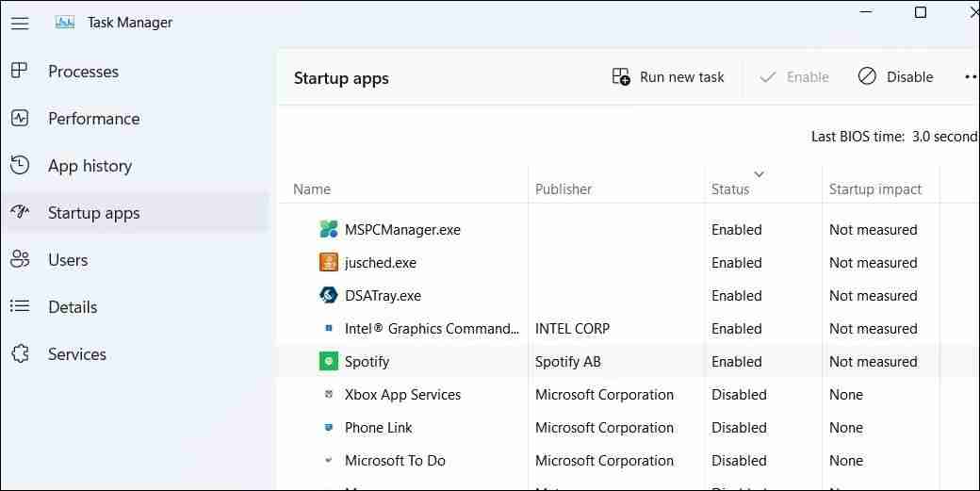Click the Services puzzle icon

click(20, 353)
